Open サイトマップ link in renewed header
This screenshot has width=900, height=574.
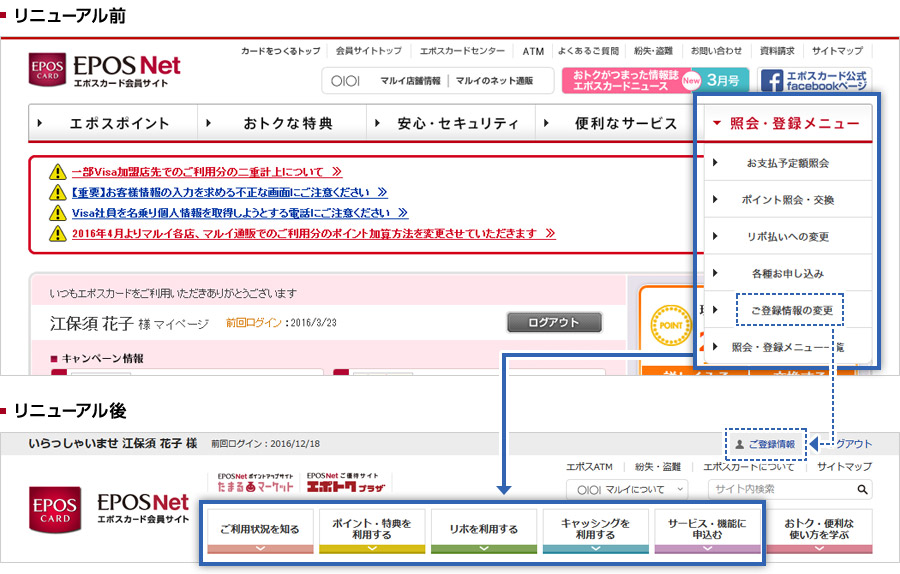[x=844, y=467]
